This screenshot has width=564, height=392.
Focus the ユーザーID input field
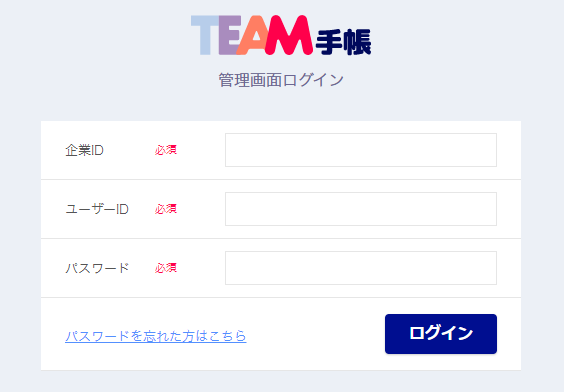point(361,209)
